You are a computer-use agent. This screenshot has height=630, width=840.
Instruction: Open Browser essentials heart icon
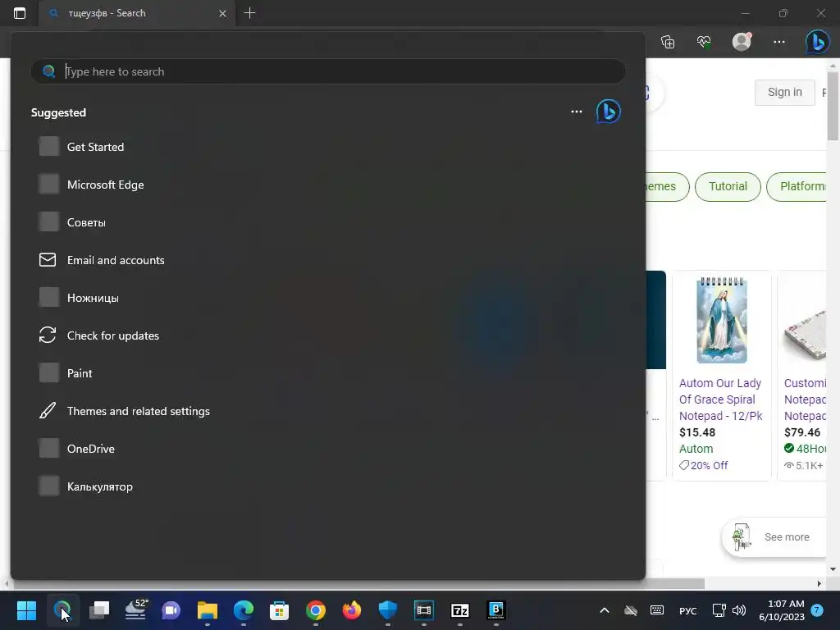coord(704,42)
